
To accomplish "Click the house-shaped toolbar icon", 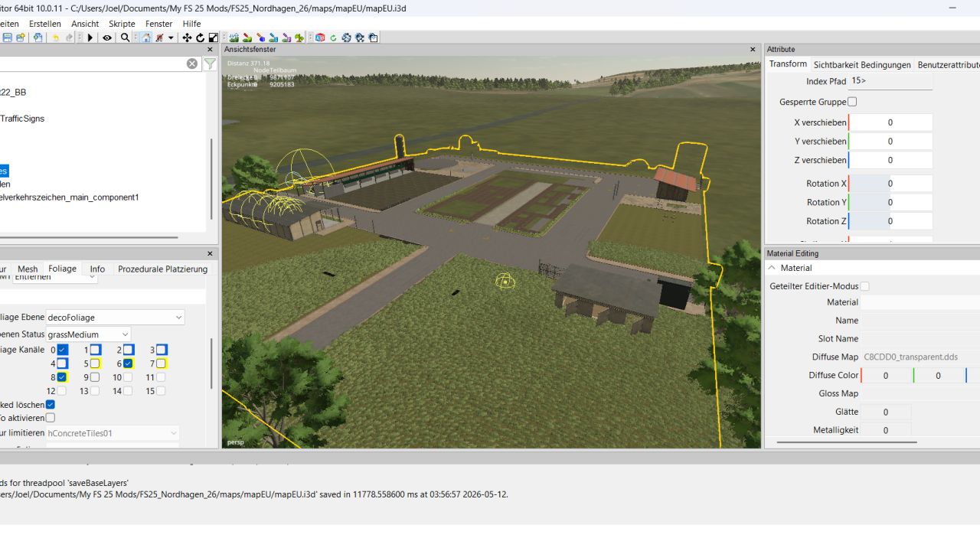I will click(145, 37).
